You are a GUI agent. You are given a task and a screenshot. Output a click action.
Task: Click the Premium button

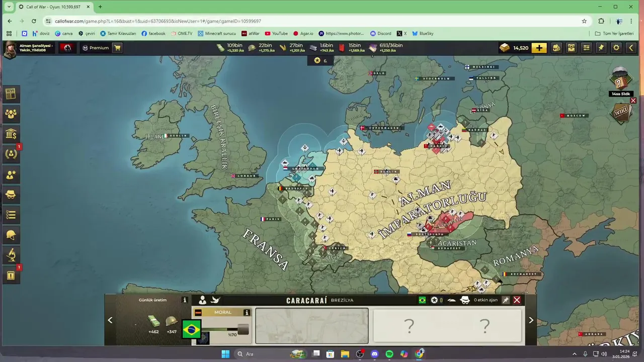96,48
